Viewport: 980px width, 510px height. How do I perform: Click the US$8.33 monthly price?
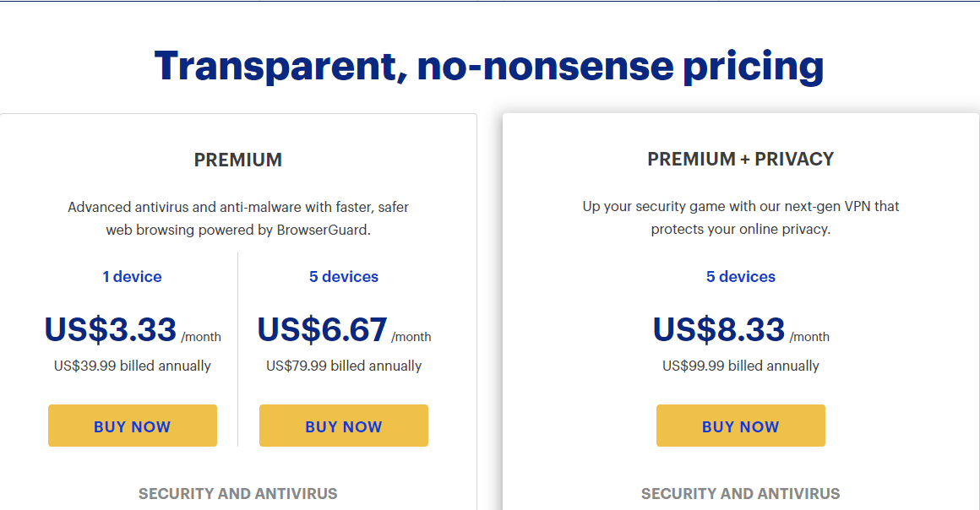click(719, 329)
